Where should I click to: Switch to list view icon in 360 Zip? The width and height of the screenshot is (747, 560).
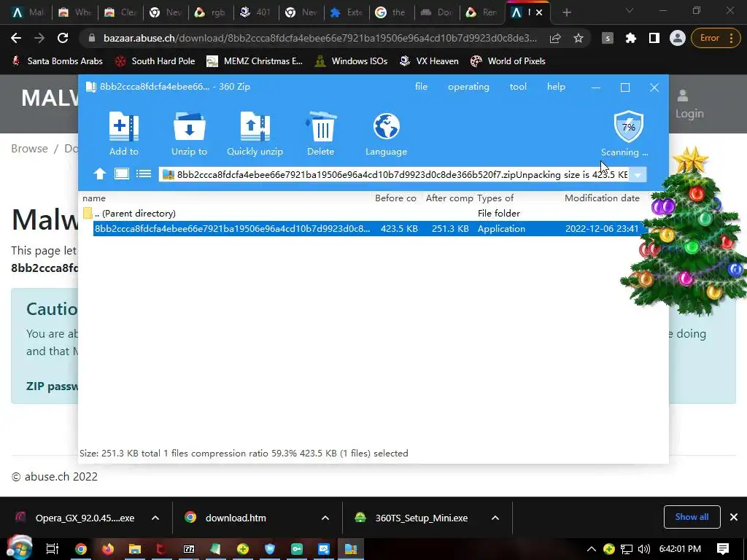click(144, 174)
